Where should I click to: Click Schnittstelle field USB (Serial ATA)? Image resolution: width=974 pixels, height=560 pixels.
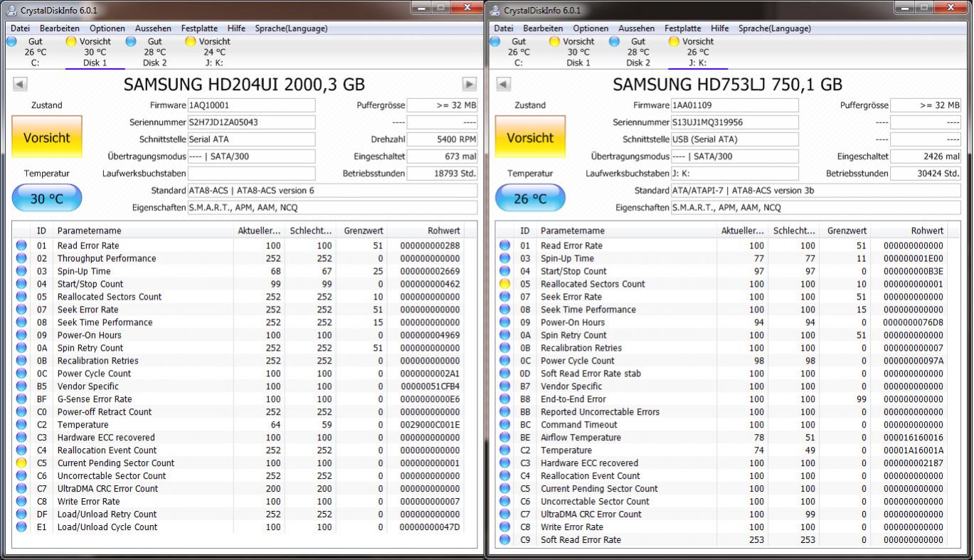click(734, 139)
